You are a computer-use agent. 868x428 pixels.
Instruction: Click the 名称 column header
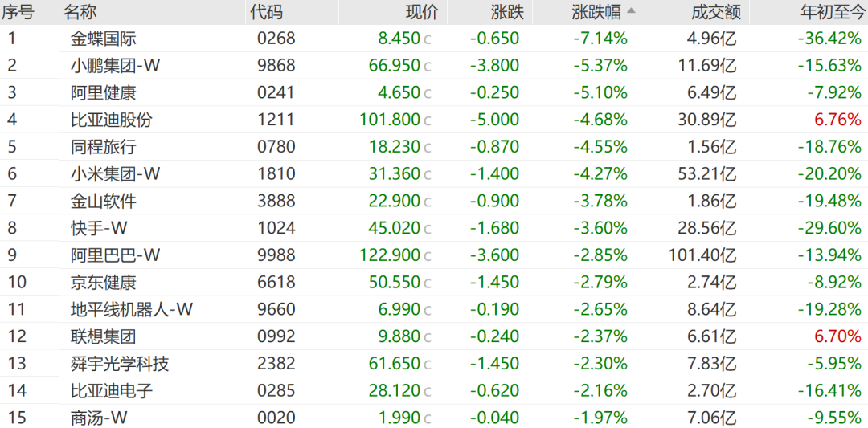(x=80, y=12)
